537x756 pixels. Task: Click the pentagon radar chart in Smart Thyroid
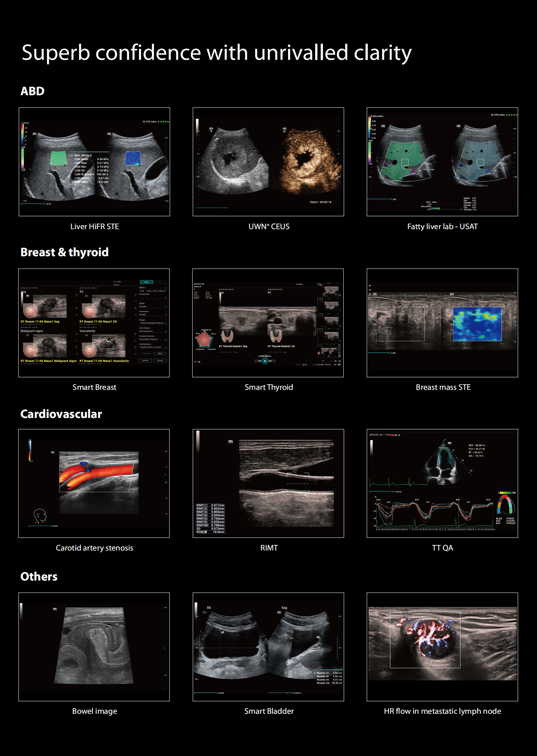(x=204, y=339)
